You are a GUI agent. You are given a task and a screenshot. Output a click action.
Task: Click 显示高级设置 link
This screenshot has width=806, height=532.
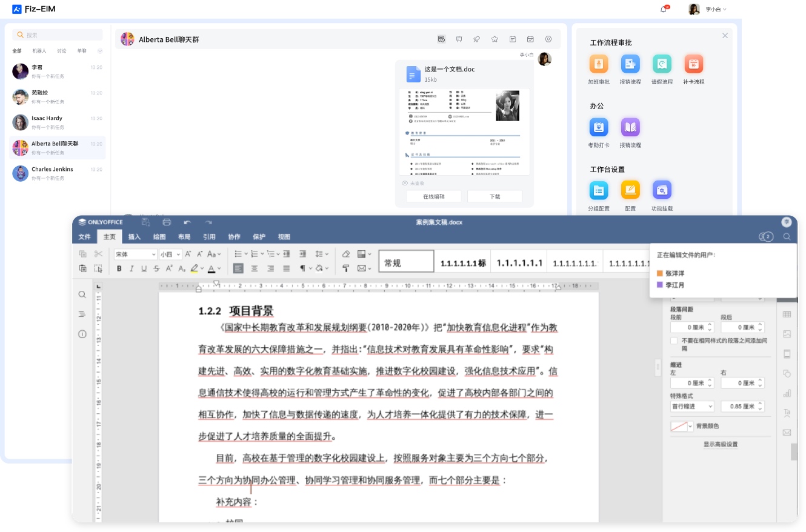[721, 445]
